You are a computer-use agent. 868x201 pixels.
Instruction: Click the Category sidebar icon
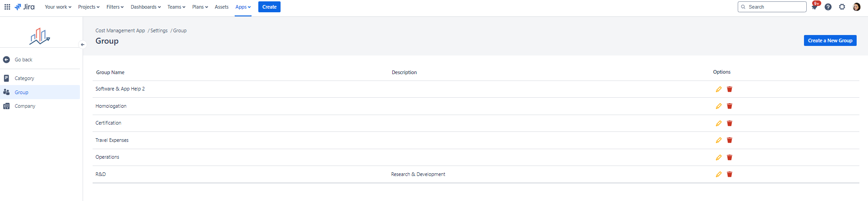[x=6, y=78]
